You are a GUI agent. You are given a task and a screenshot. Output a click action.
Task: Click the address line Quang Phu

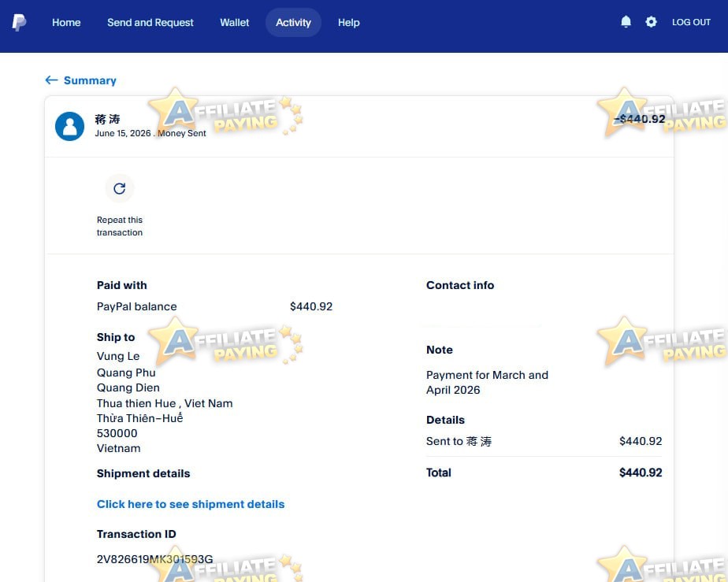(126, 373)
